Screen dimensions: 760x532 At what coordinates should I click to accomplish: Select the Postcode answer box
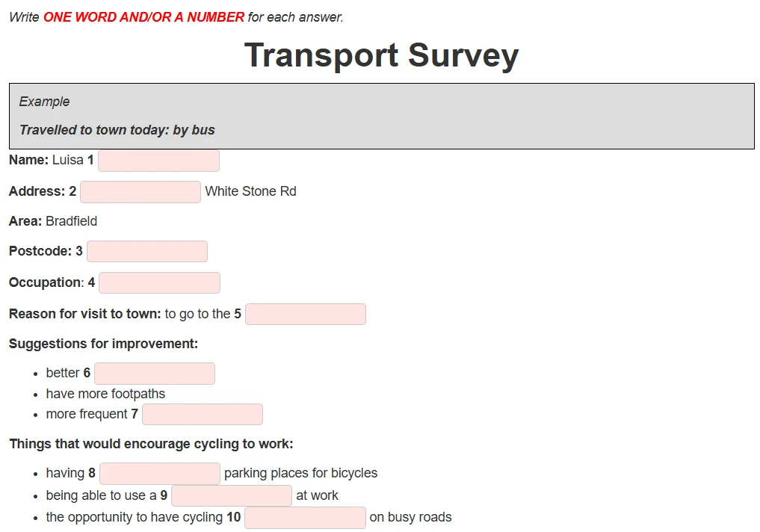point(146,250)
